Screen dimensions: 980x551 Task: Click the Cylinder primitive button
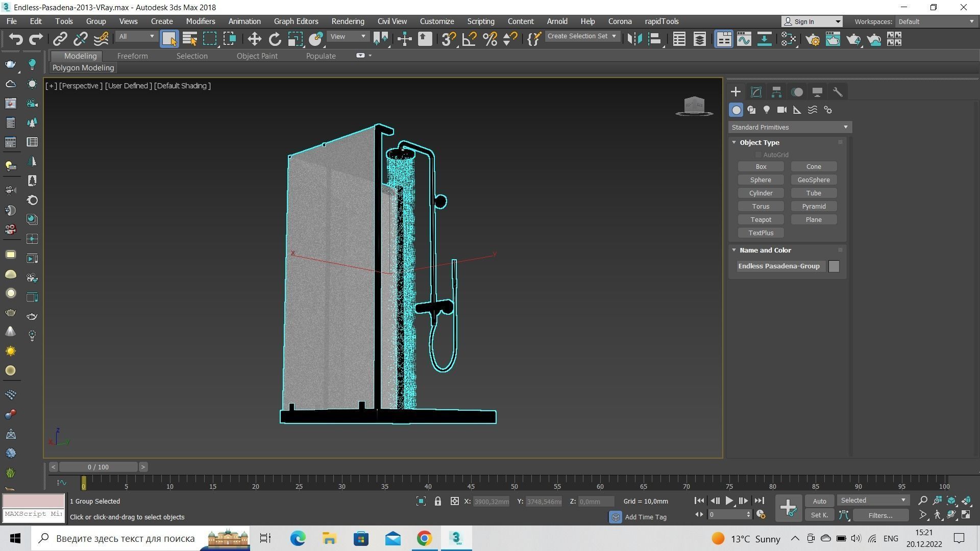coord(761,193)
